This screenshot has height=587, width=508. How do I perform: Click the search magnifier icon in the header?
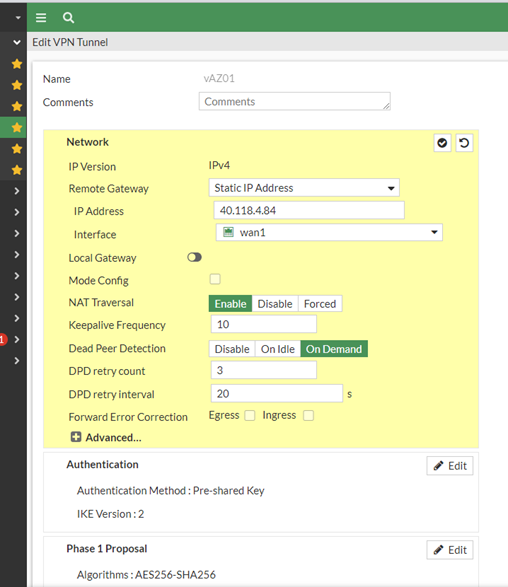(x=68, y=18)
